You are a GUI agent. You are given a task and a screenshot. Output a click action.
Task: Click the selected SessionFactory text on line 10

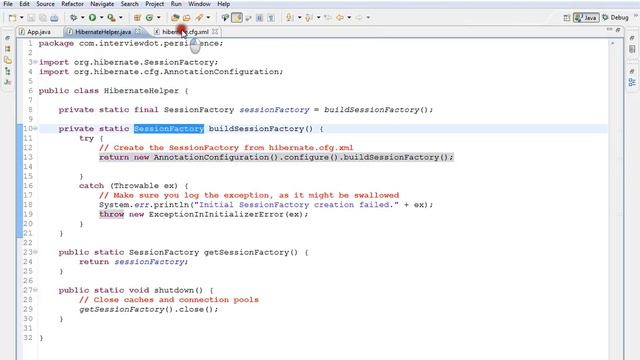[x=169, y=129]
